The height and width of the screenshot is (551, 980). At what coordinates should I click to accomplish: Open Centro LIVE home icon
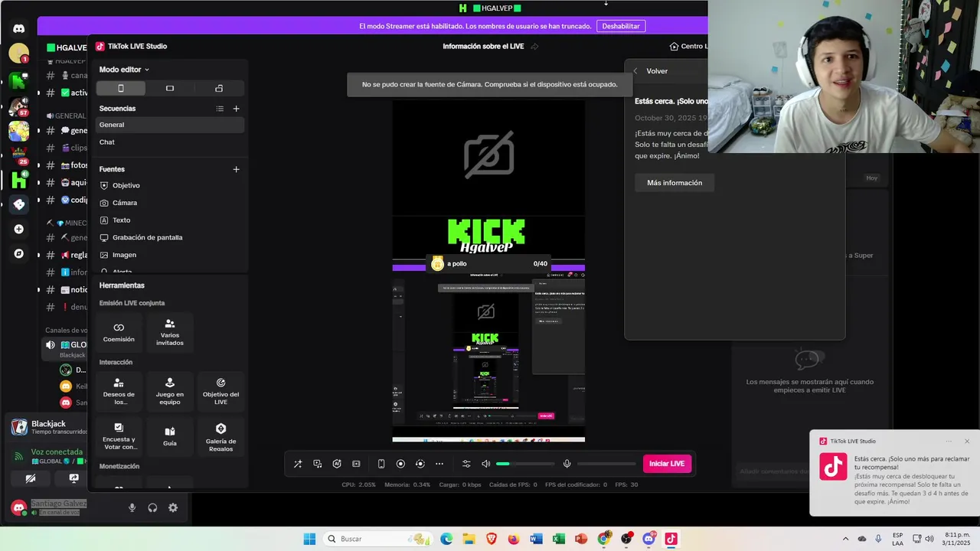674,47
